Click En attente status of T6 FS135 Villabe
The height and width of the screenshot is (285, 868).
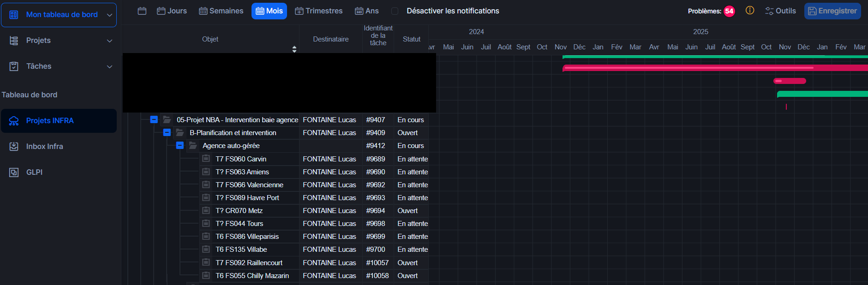point(413,249)
